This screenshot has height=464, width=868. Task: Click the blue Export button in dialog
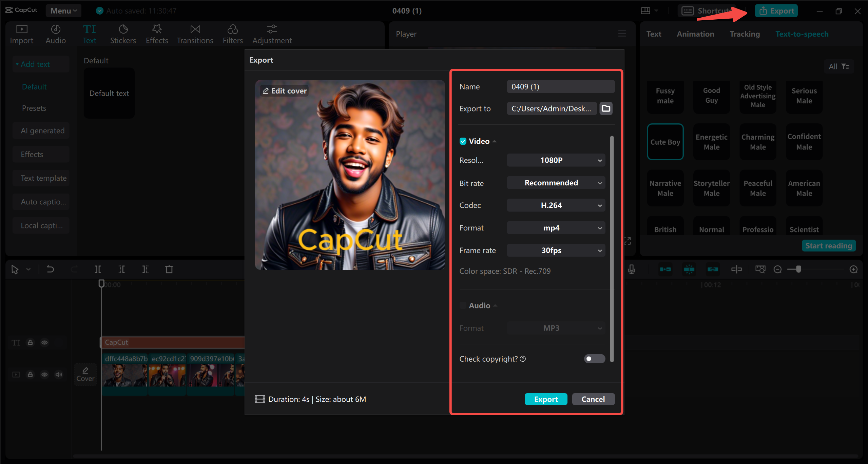tap(546, 399)
